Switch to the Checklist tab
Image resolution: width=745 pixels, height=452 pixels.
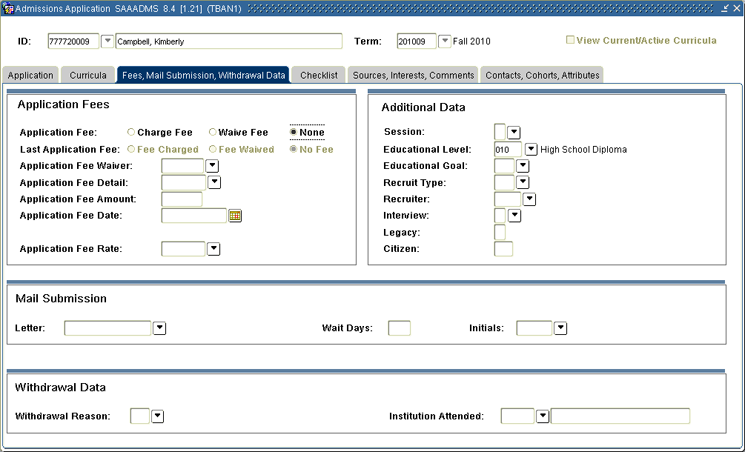click(x=318, y=75)
